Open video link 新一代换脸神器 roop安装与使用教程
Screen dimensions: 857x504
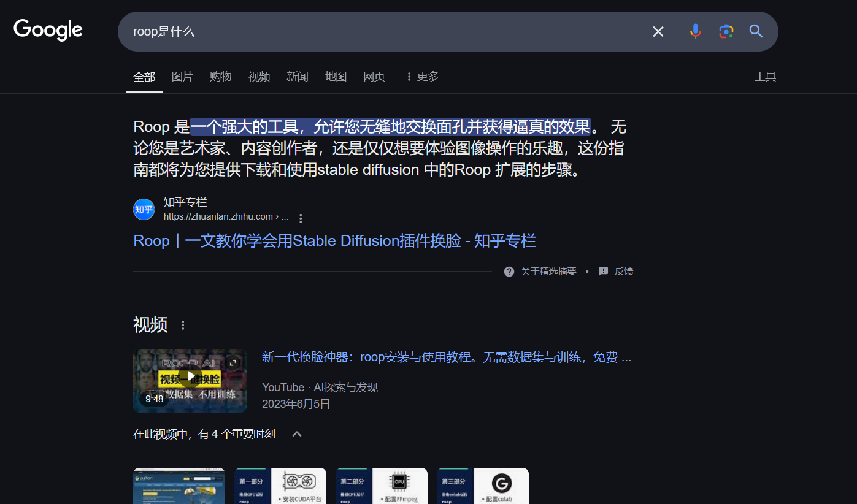[x=447, y=357]
